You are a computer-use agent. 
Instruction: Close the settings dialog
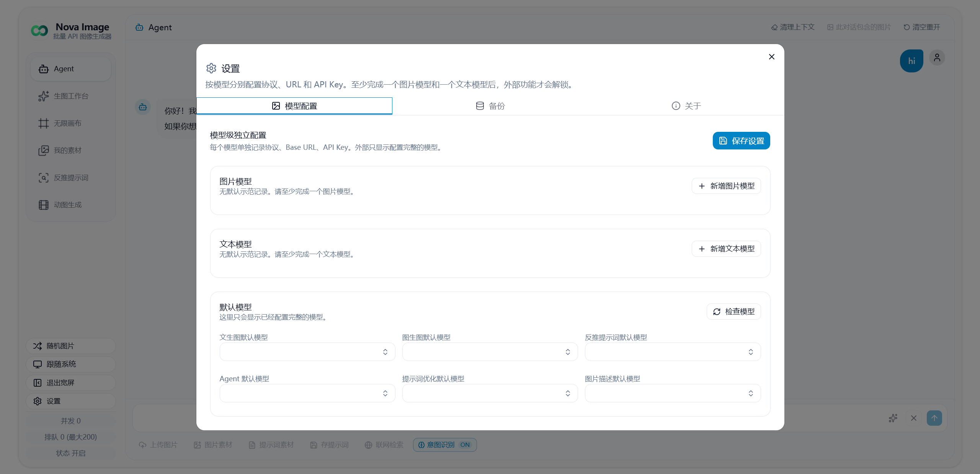tap(771, 57)
